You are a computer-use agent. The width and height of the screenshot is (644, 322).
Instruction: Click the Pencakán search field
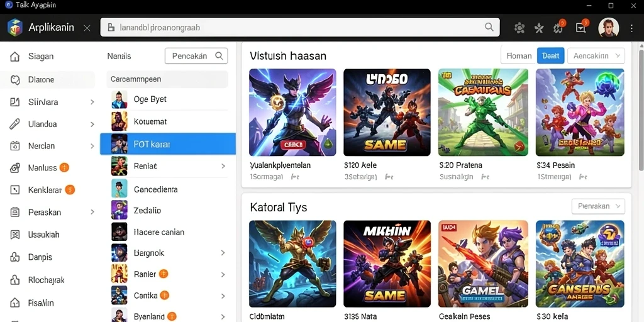pyautogui.click(x=196, y=56)
